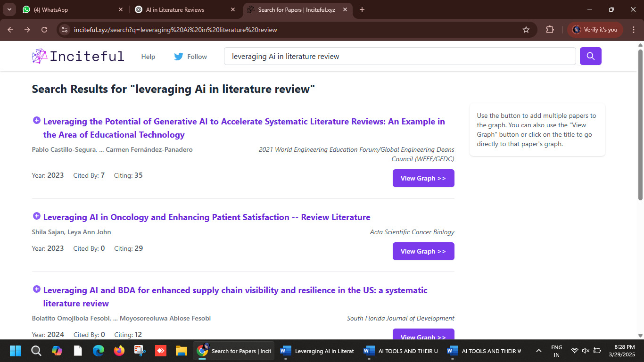View Graph for the Shila Sajan paper

click(423, 251)
